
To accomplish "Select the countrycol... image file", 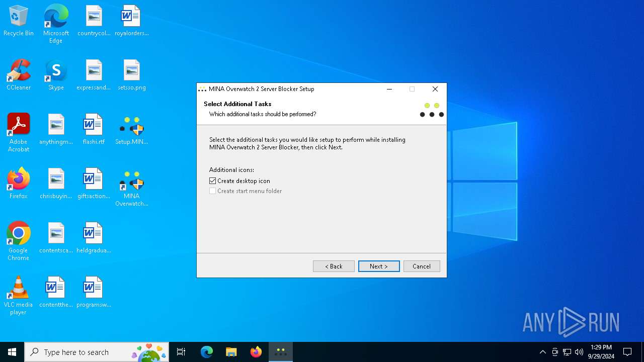I will point(94,21).
